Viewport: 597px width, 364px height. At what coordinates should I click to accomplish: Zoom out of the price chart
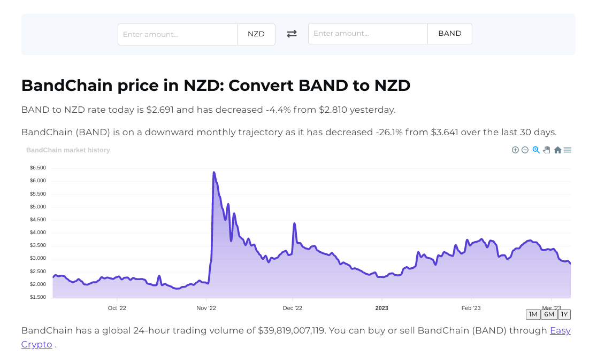(x=525, y=150)
